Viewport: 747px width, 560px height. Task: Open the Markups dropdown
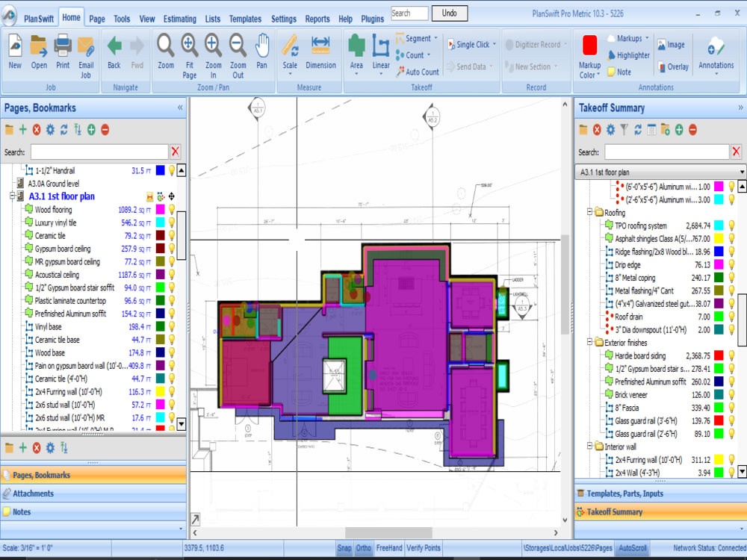click(x=647, y=38)
